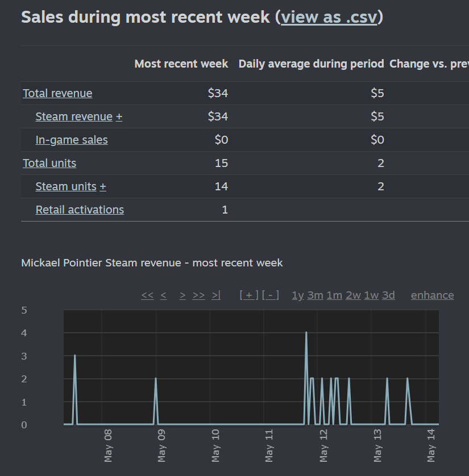Click the May 12 axis label

point(324,446)
